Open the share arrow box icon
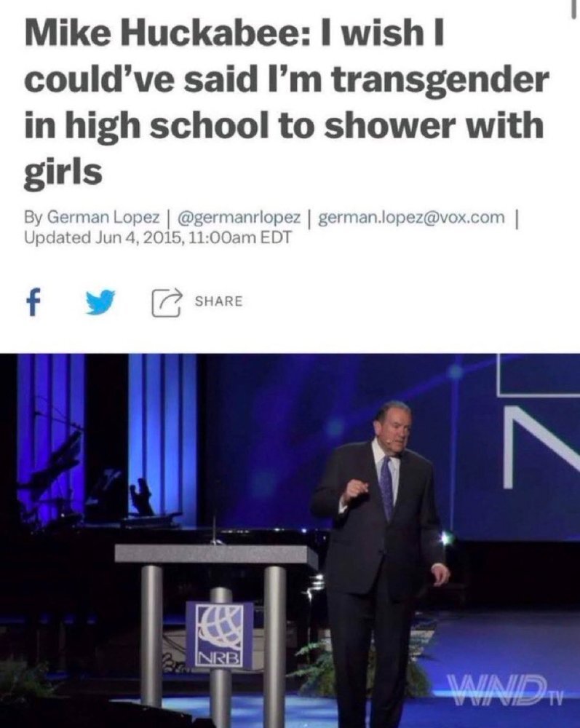Screen dimensions: 580x728 coord(167,302)
